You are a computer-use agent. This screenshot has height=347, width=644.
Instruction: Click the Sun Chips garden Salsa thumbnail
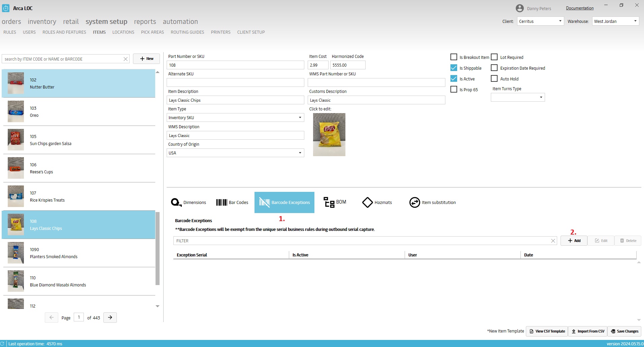[x=16, y=140]
